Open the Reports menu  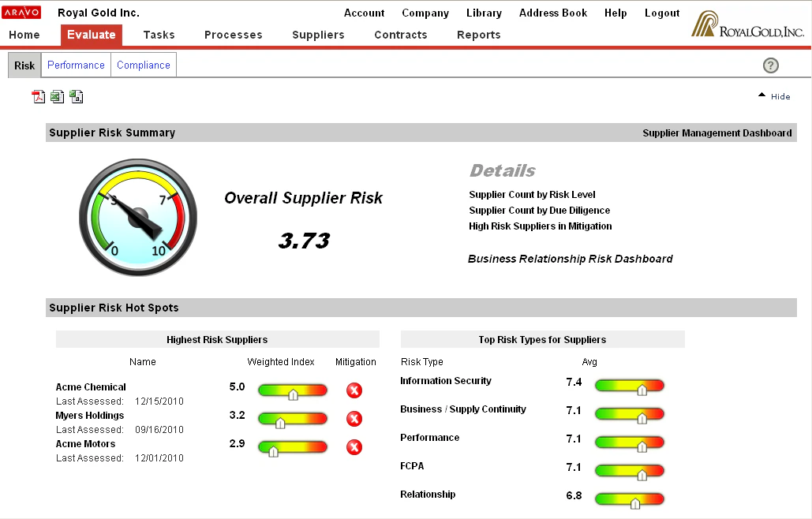478,35
